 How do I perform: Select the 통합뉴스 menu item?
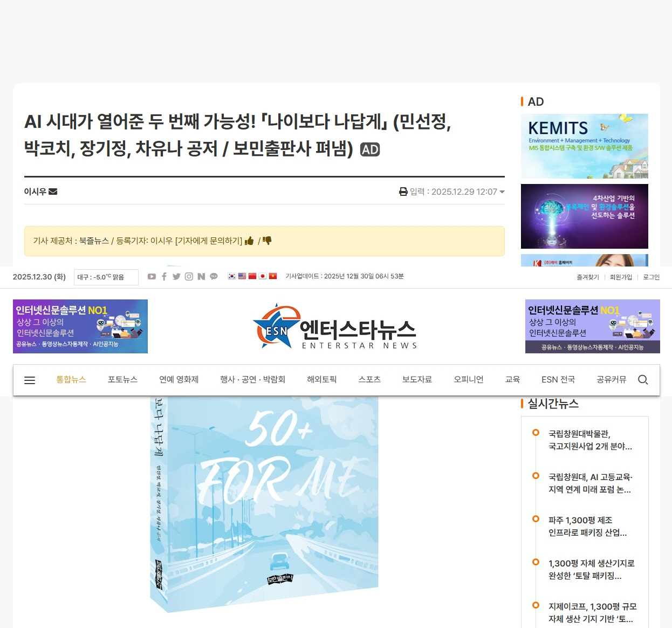(x=71, y=380)
